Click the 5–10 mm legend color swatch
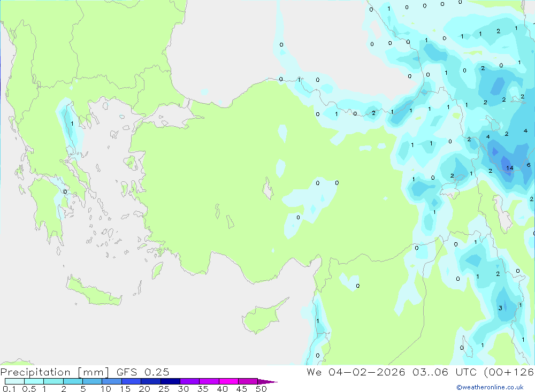This screenshot has height=392, width=535. (x=93, y=381)
